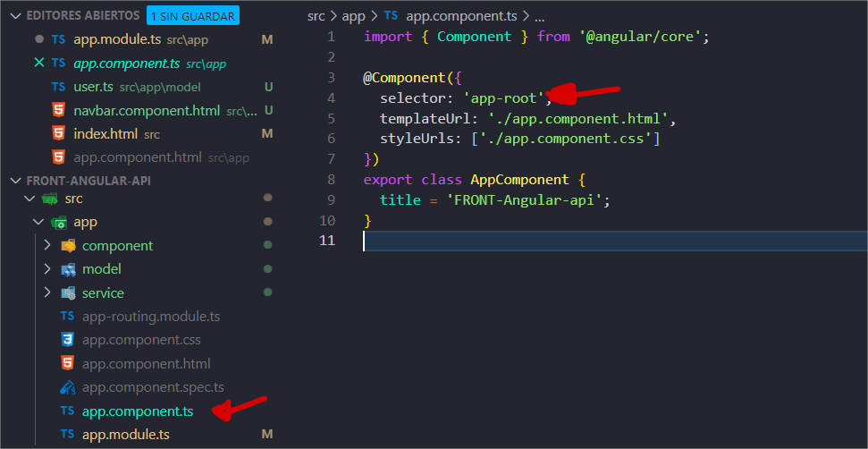
Task: Click the app.component.spec.ts test file icon
Action: point(67,387)
